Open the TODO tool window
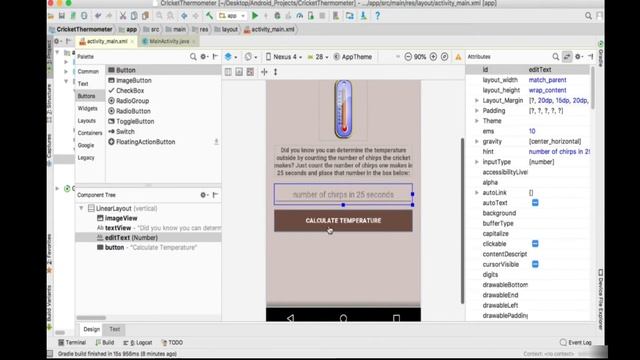The height and width of the screenshot is (360, 640). point(172,342)
